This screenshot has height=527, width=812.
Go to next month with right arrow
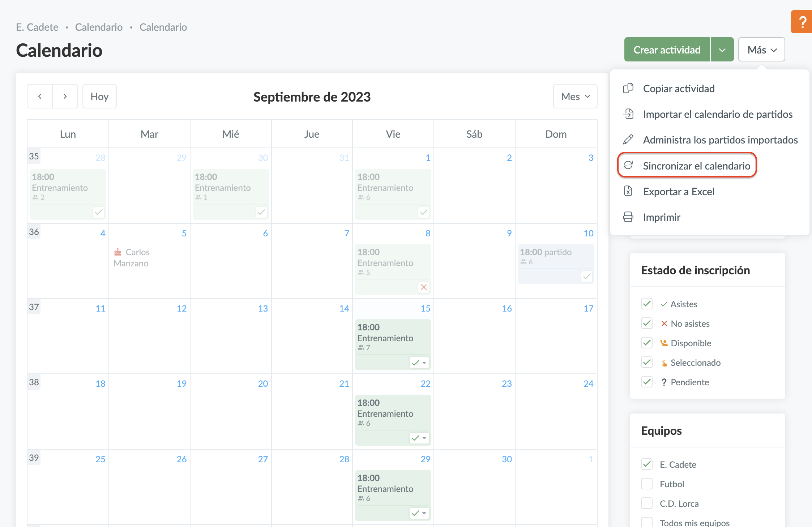coord(65,97)
